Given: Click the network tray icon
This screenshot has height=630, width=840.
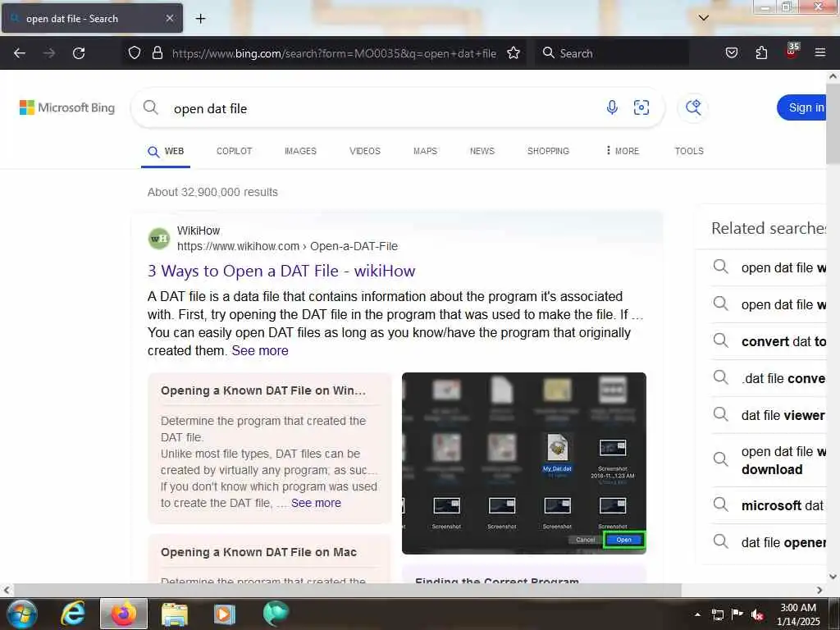Looking at the screenshot, I should [x=717, y=614].
